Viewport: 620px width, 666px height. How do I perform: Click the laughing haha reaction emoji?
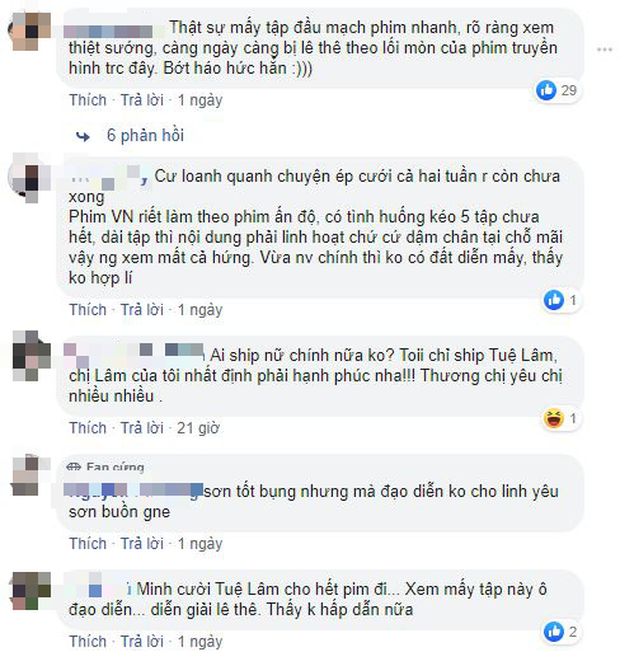(554, 418)
